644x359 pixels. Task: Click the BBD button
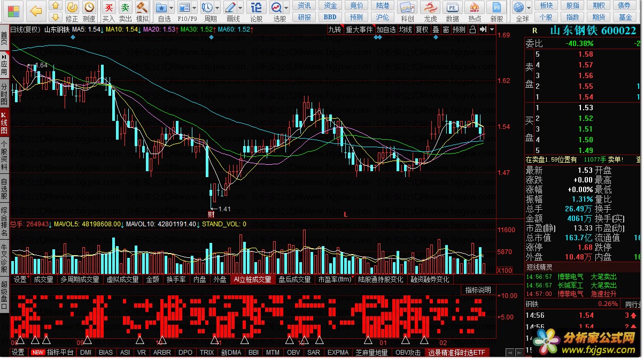click(x=331, y=17)
